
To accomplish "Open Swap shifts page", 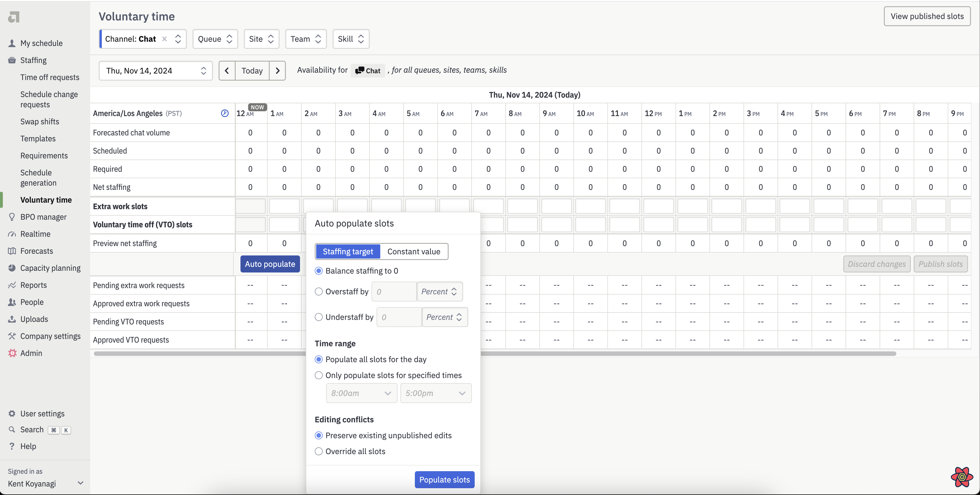I will 40,121.
